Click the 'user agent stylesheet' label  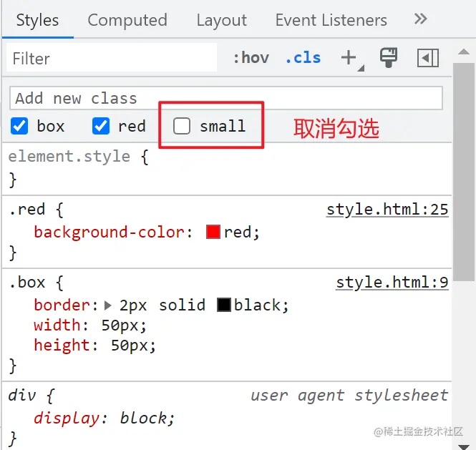(x=349, y=396)
